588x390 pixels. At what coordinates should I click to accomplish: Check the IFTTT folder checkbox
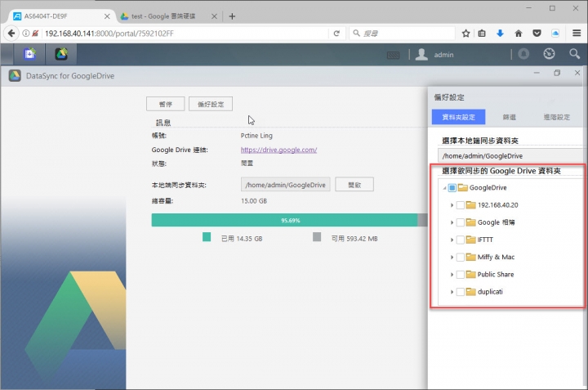pyautogui.click(x=460, y=240)
